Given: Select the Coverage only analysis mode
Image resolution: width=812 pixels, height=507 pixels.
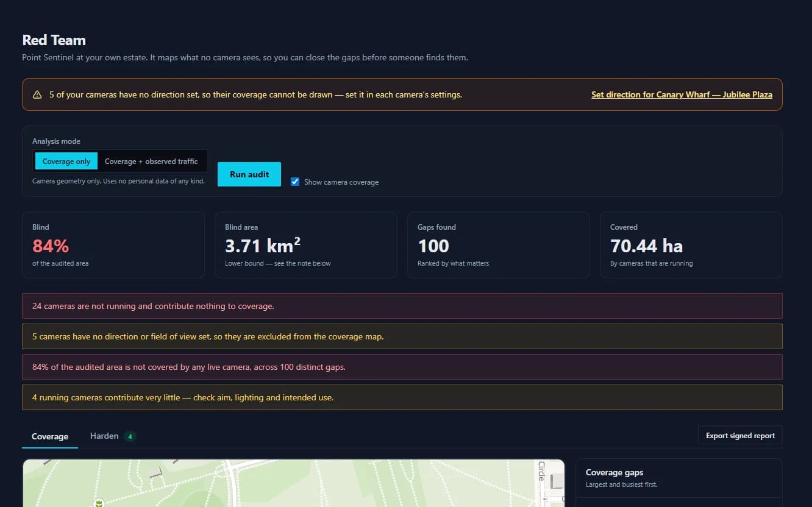Looking at the screenshot, I should pos(66,161).
